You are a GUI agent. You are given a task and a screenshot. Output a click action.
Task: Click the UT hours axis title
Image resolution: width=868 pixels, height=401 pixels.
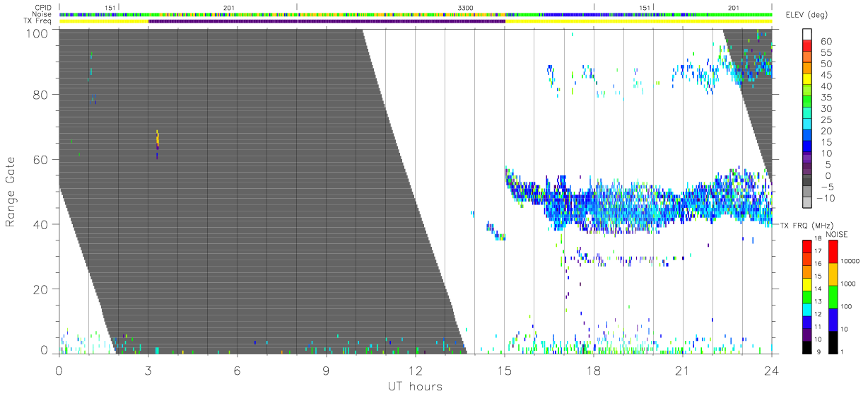(x=415, y=386)
